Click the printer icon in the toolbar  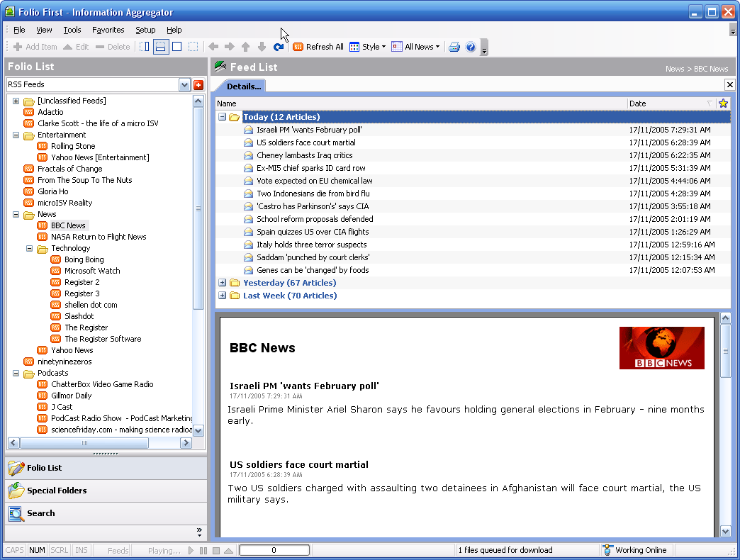pos(454,47)
